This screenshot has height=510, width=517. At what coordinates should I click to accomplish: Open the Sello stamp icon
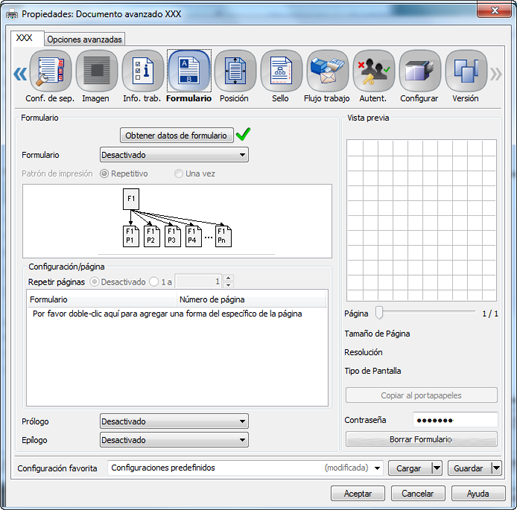(281, 71)
